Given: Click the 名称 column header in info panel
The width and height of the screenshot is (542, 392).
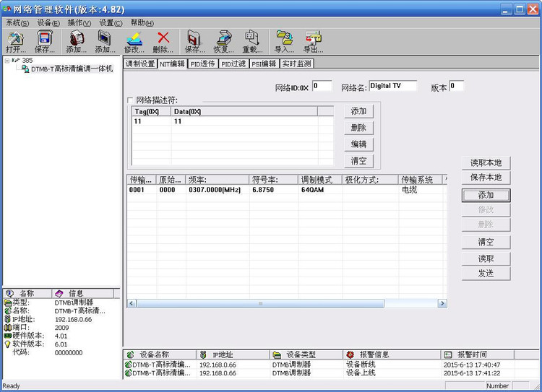Looking at the screenshot, I should (x=27, y=293).
